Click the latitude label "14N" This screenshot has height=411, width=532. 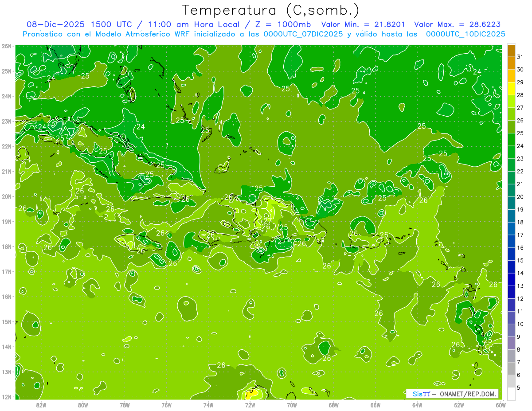[6, 347]
